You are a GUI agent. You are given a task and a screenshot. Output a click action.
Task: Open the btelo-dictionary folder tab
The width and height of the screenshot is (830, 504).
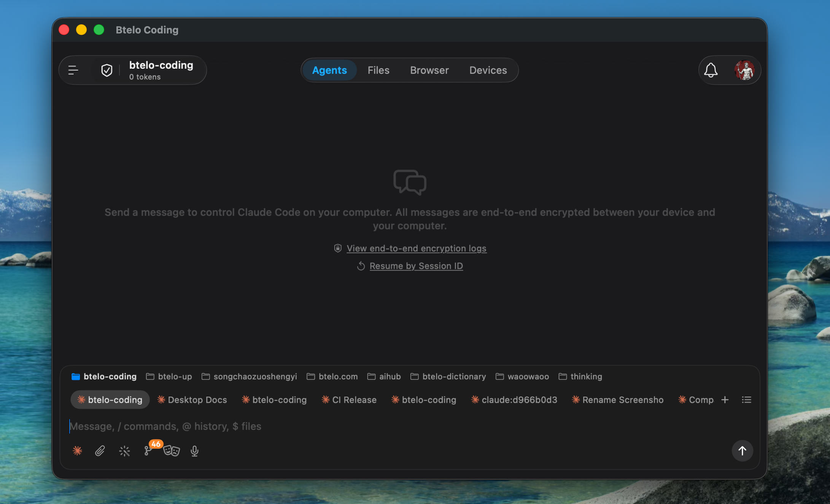coord(448,376)
